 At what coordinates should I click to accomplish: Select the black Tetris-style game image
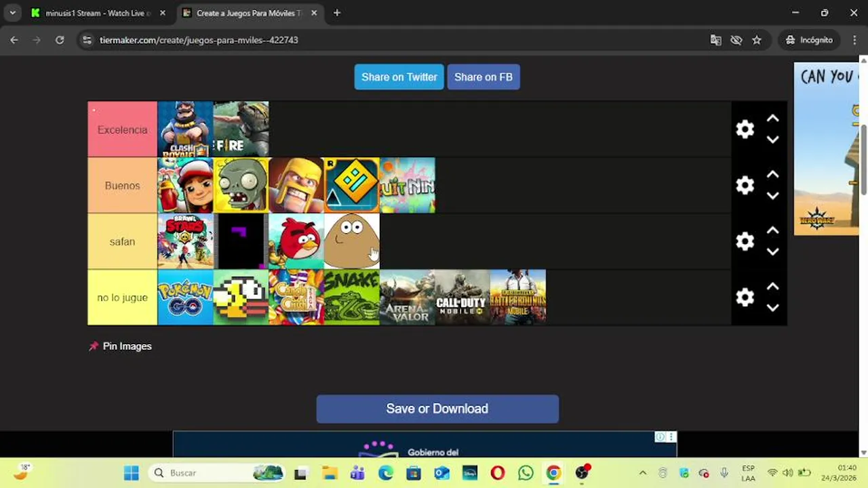tap(241, 241)
